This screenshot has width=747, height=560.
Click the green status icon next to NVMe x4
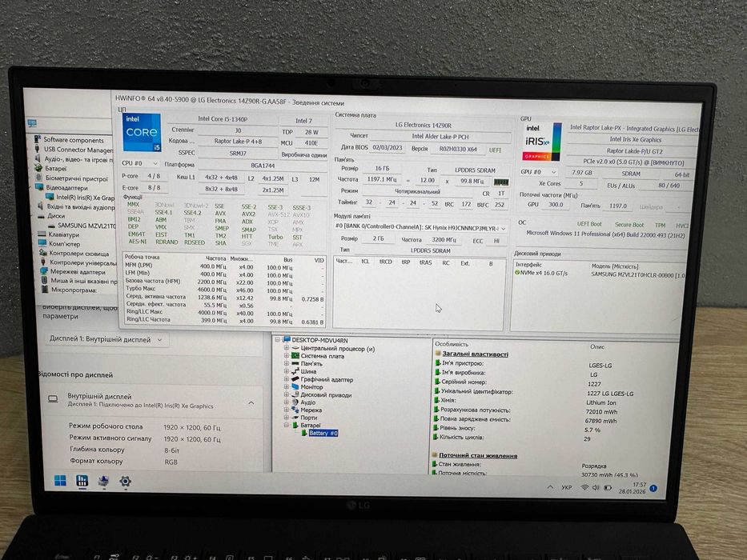pyautogui.click(x=517, y=273)
